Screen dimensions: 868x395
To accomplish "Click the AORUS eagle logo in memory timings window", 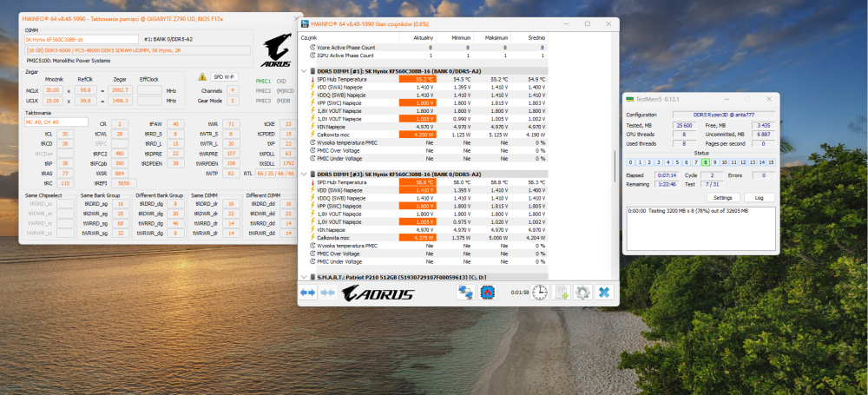I will click(x=277, y=49).
